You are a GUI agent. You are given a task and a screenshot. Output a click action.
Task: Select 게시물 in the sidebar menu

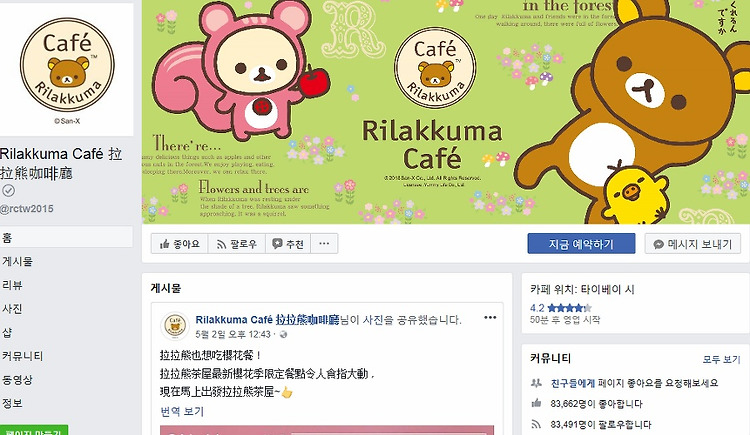coord(18,261)
